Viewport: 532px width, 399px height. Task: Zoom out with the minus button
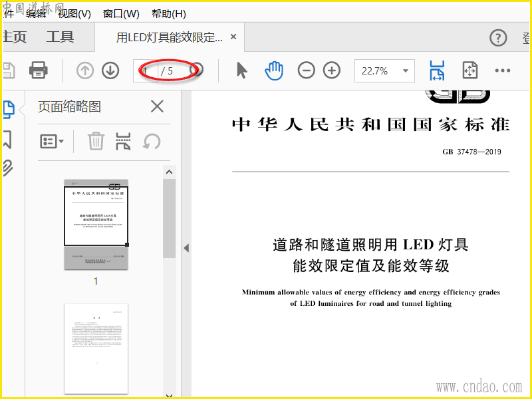click(x=306, y=70)
